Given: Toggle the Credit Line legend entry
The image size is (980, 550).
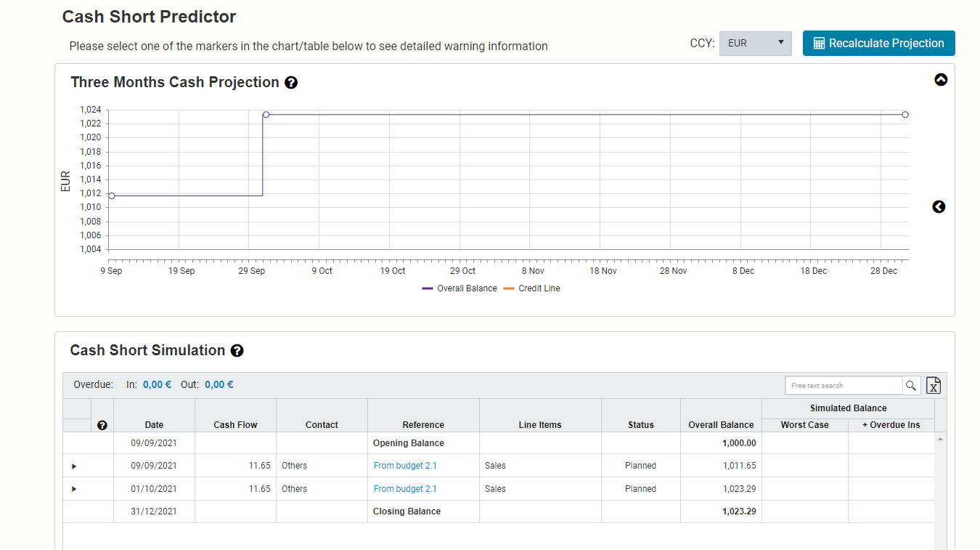Looking at the screenshot, I should [x=531, y=288].
